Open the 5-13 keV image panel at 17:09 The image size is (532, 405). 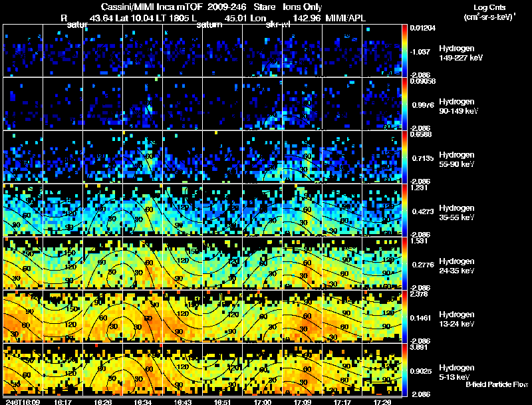click(x=303, y=370)
